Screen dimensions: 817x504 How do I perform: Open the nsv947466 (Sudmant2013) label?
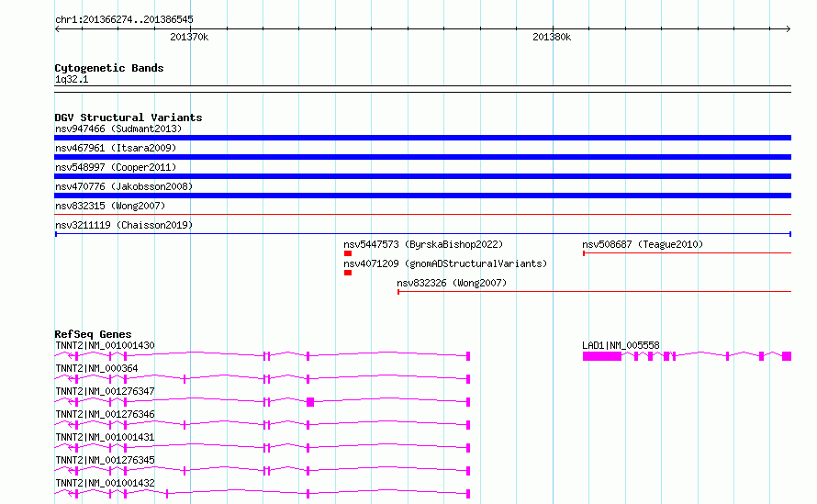click(x=118, y=129)
